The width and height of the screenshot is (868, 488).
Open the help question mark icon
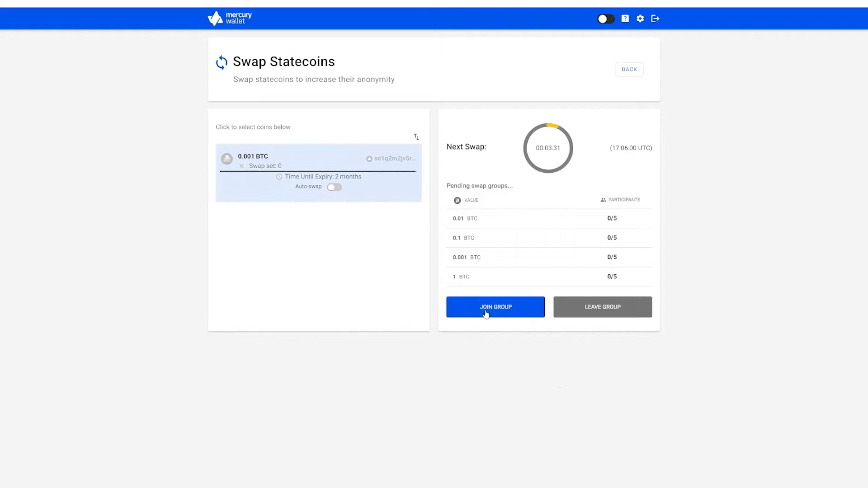click(x=625, y=19)
